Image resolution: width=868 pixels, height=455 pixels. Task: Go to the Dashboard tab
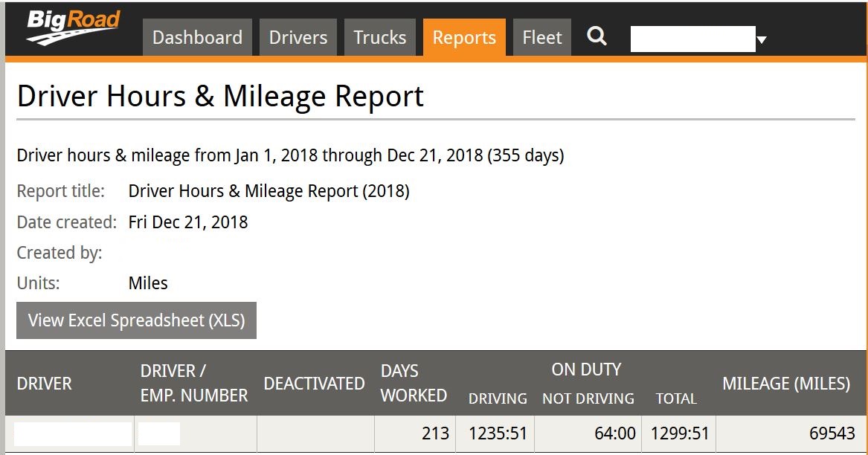pos(197,38)
